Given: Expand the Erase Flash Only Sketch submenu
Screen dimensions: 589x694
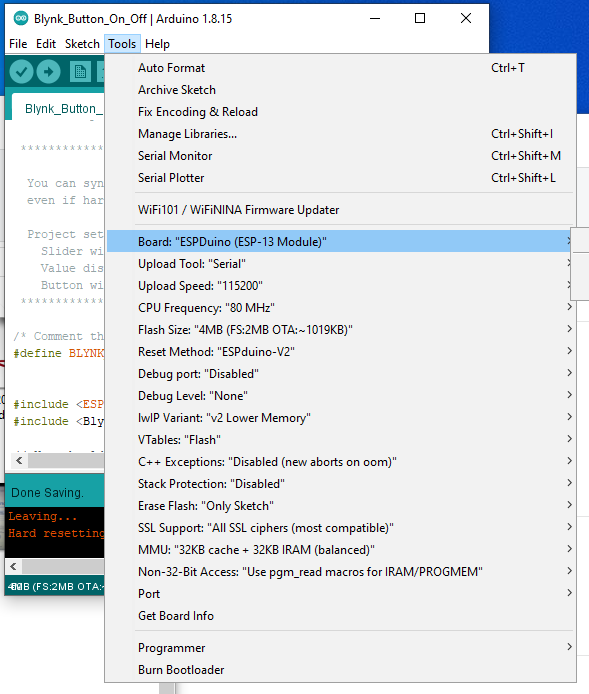Looking at the screenshot, I should pyautogui.click(x=341, y=506).
